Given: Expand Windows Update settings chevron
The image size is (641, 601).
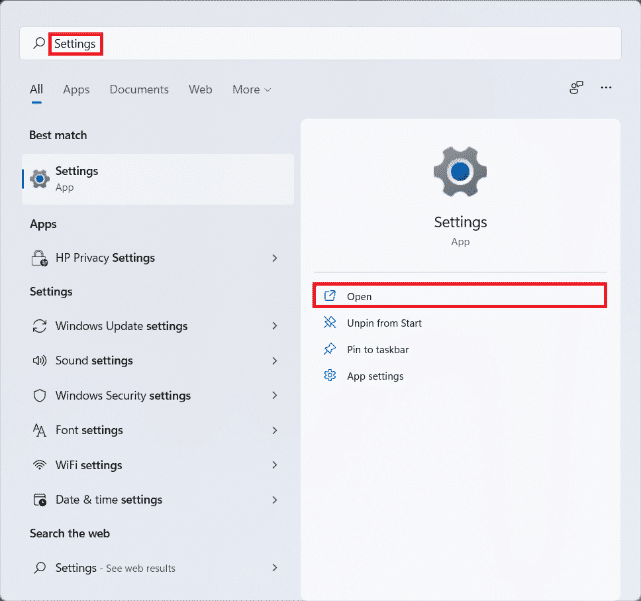Looking at the screenshot, I should [x=275, y=326].
